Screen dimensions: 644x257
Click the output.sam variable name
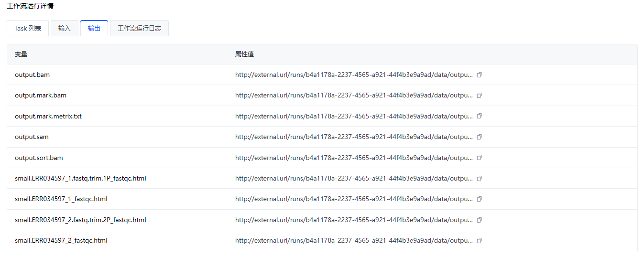tap(32, 137)
